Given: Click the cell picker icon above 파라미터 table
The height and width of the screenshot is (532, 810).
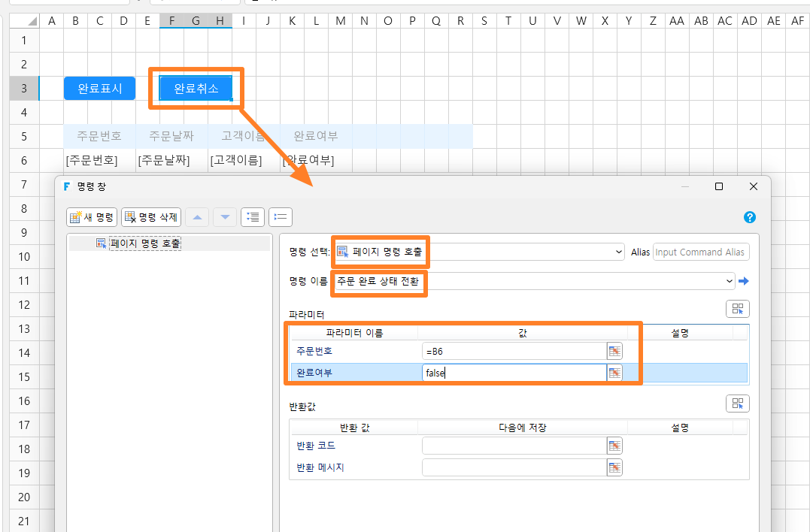Looking at the screenshot, I should point(738,309).
